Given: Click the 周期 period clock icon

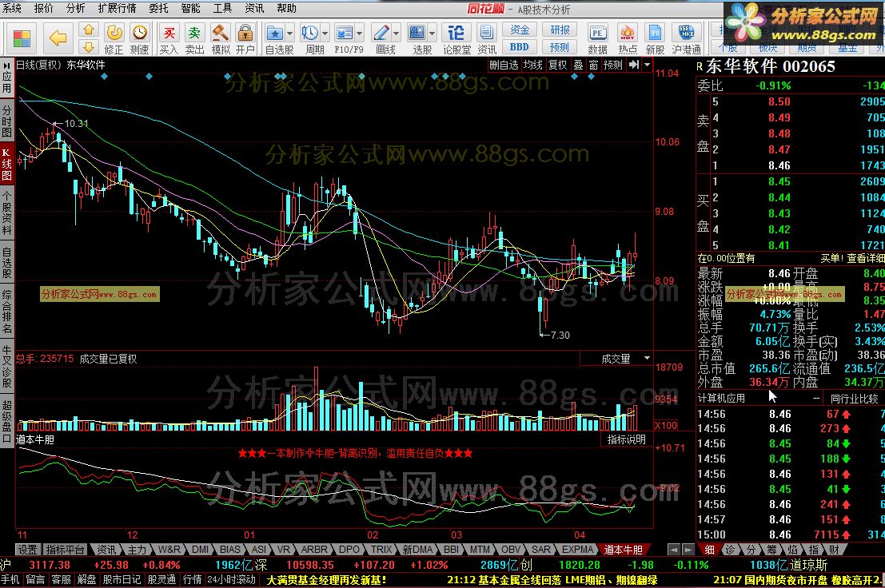Looking at the screenshot, I should (310, 33).
